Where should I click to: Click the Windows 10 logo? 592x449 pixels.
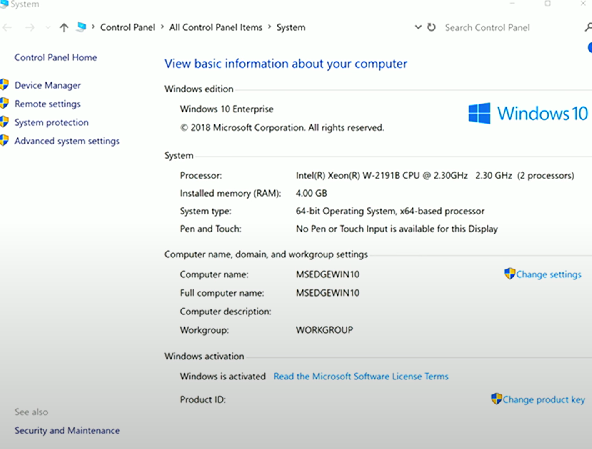[528, 113]
